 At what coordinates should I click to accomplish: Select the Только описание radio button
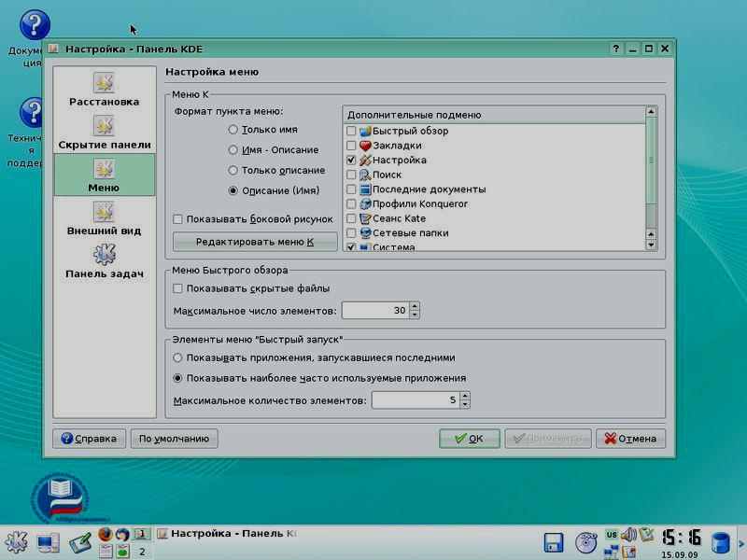[x=233, y=171]
